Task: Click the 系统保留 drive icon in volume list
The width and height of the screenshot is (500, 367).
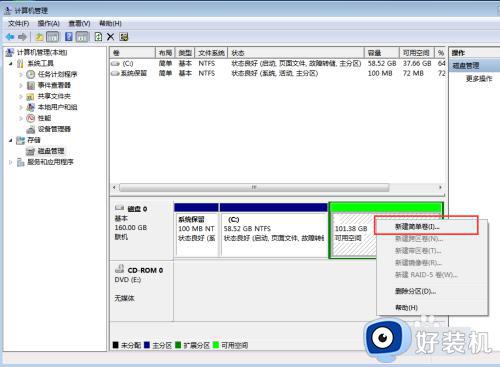Action: tap(115, 73)
